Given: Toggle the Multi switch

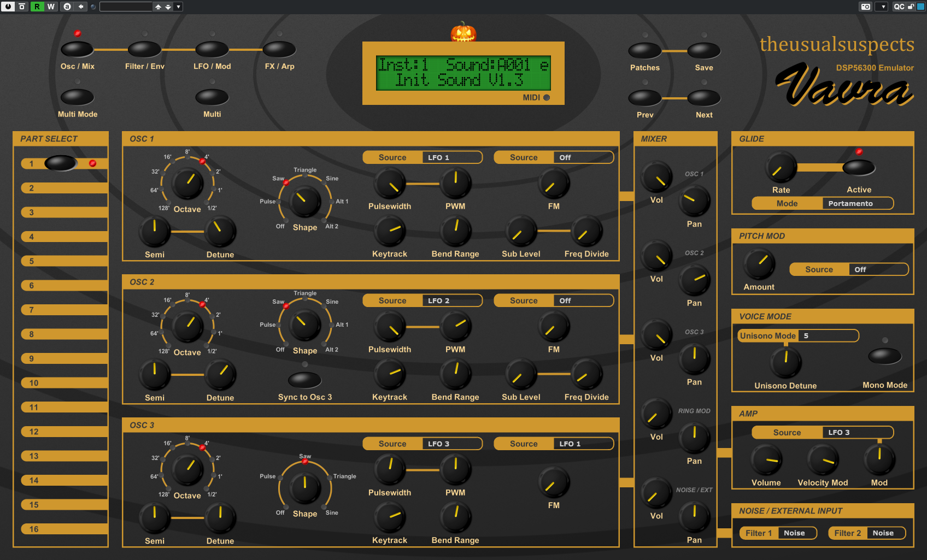Looking at the screenshot, I should pos(212,97).
